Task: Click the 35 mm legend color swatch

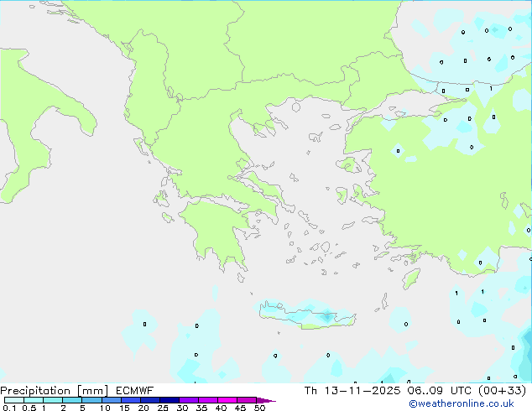Action: click(208, 400)
